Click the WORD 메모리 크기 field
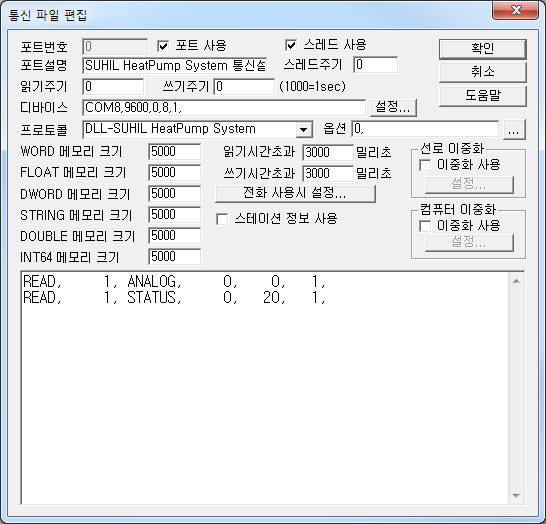Screen dimensions: 546x524 coord(174,152)
